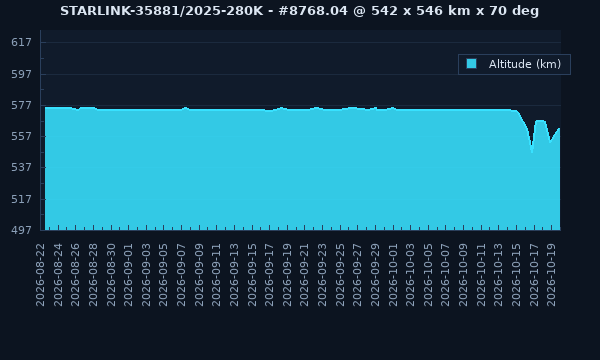This screenshot has width=600, height=360.
Task: Click the 2026-08-24 date label
Action: pyautogui.click(x=58, y=275)
